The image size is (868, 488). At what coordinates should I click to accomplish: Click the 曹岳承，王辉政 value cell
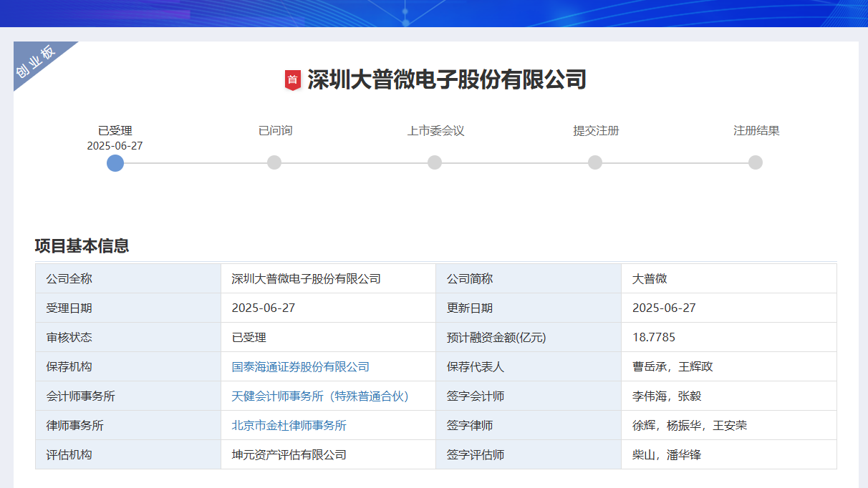[x=728, y=366]
